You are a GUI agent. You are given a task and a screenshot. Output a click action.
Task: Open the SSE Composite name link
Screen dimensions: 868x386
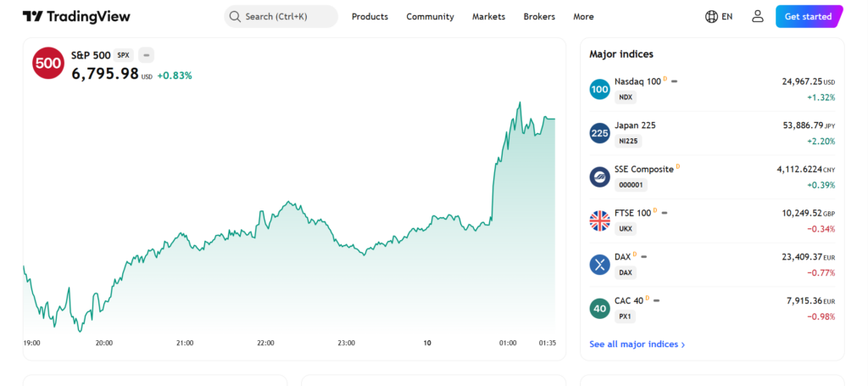tap(644, 169)
